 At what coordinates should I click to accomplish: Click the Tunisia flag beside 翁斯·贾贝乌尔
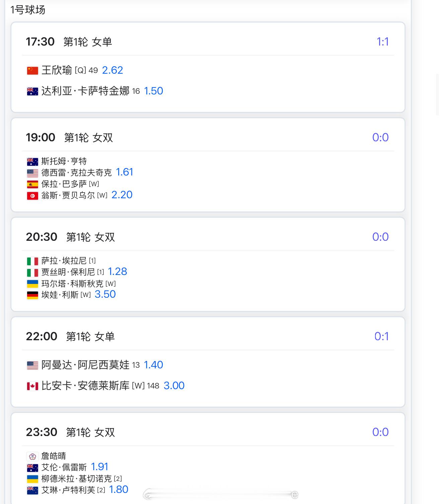[32, 196]
